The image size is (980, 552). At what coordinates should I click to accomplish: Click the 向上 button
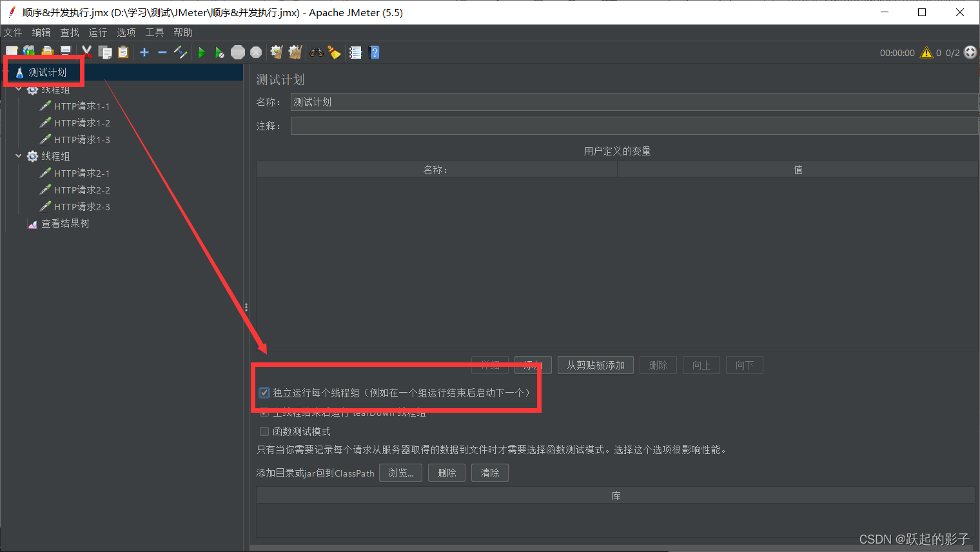(x=701, y=365)
